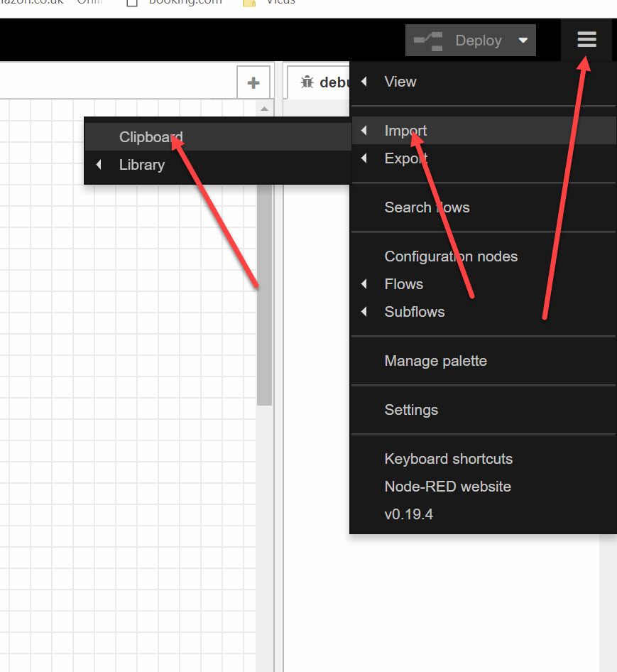Screen dimensions: 617x672
Task: Expand the Library submenu
Action: (x=141, y=165)
